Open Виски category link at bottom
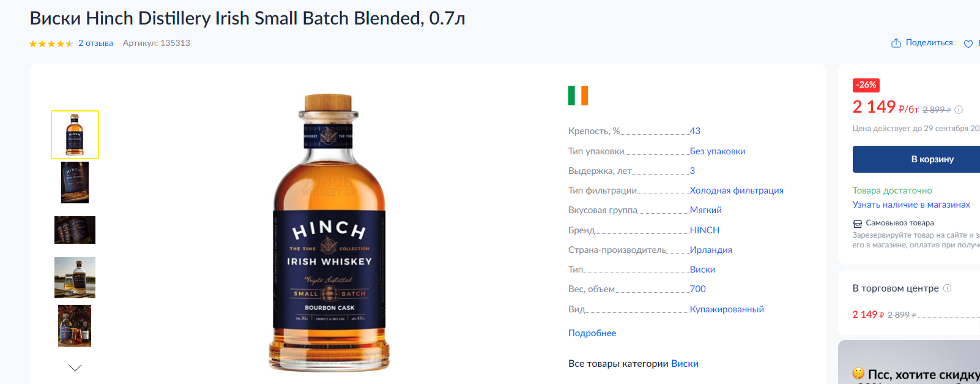The image size is (980, 384). (685, 364)
